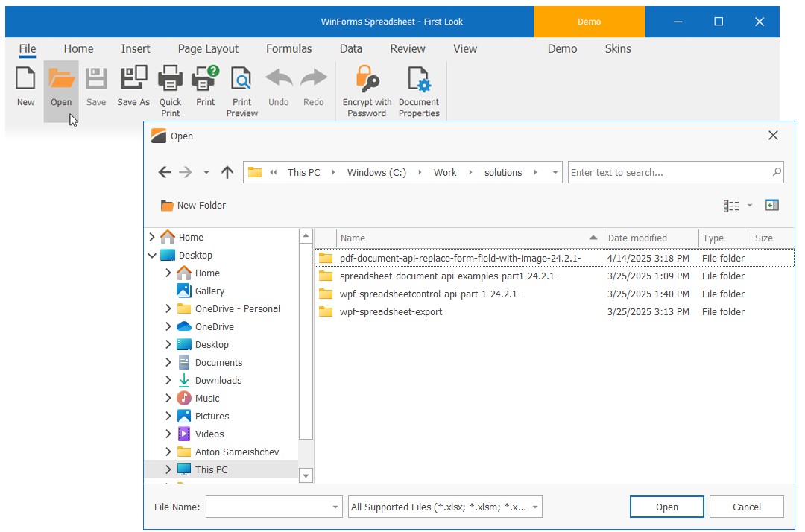Screen dimensions: 805x532
Task: Click Encrypt with Password icon
Action: (367, 80)
